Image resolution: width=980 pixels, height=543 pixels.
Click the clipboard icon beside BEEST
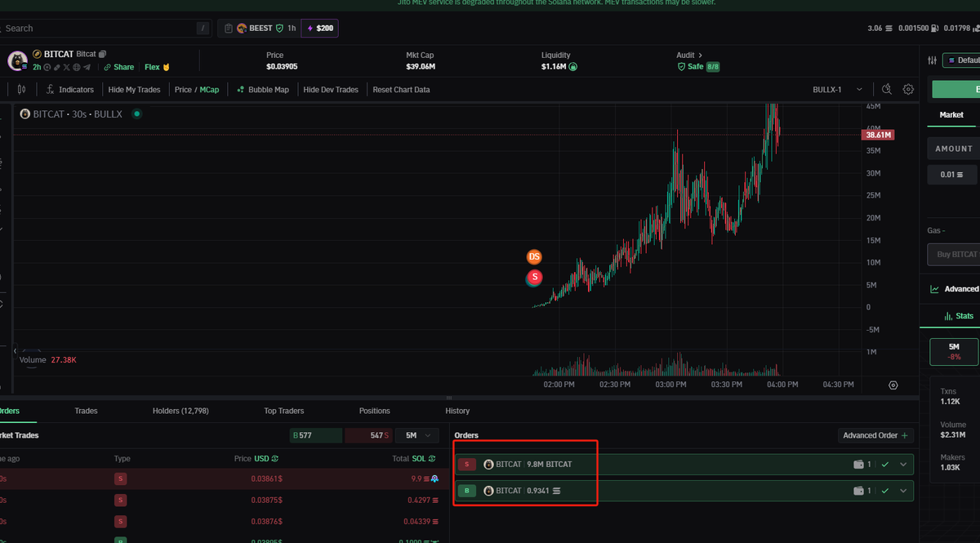point(229,29)
